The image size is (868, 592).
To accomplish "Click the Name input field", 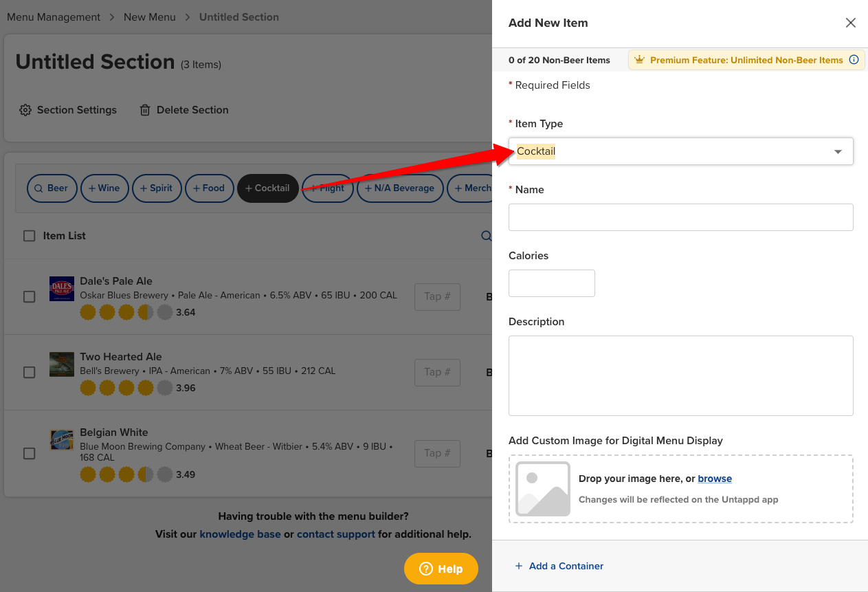I will pos(681,217).
